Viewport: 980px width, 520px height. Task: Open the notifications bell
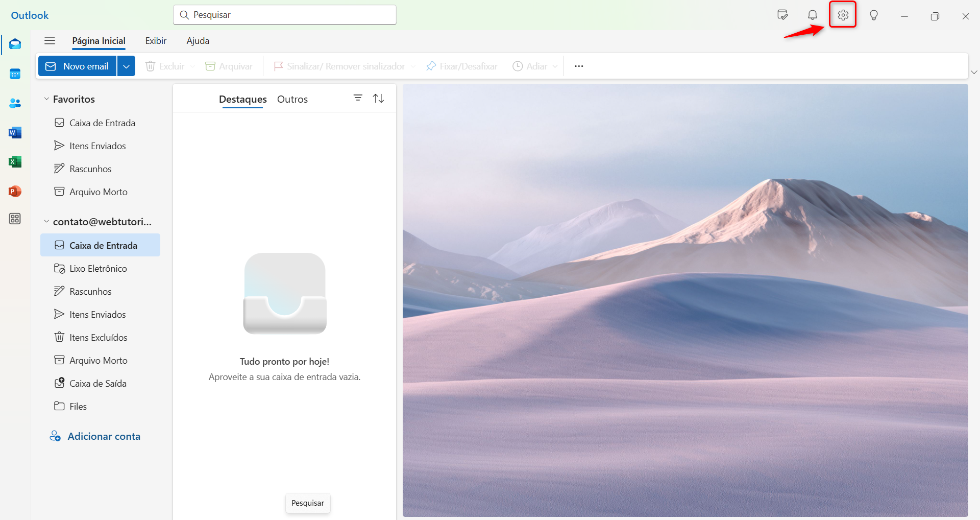(x=812, y=15)
